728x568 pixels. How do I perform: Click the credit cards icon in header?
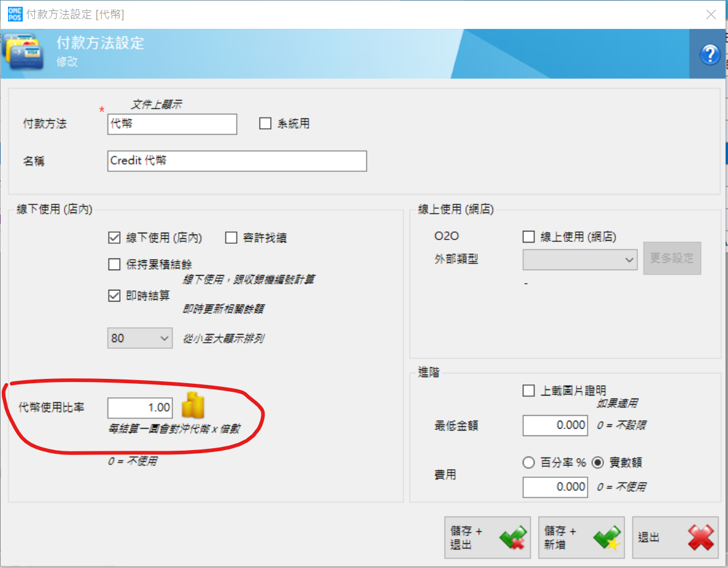pyautogui.click(x=23, y=52)
